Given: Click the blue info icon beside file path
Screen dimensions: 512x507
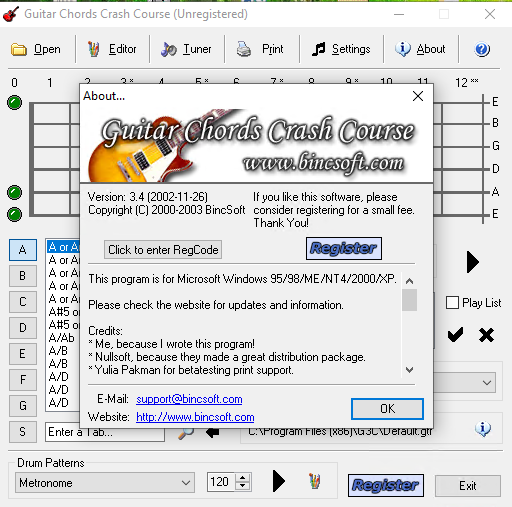Looking at the screenshot, I should point(483,429).
